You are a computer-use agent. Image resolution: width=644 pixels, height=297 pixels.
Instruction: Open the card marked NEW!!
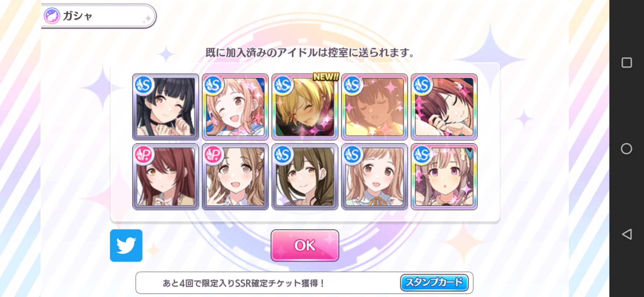(x=305, y=107)
